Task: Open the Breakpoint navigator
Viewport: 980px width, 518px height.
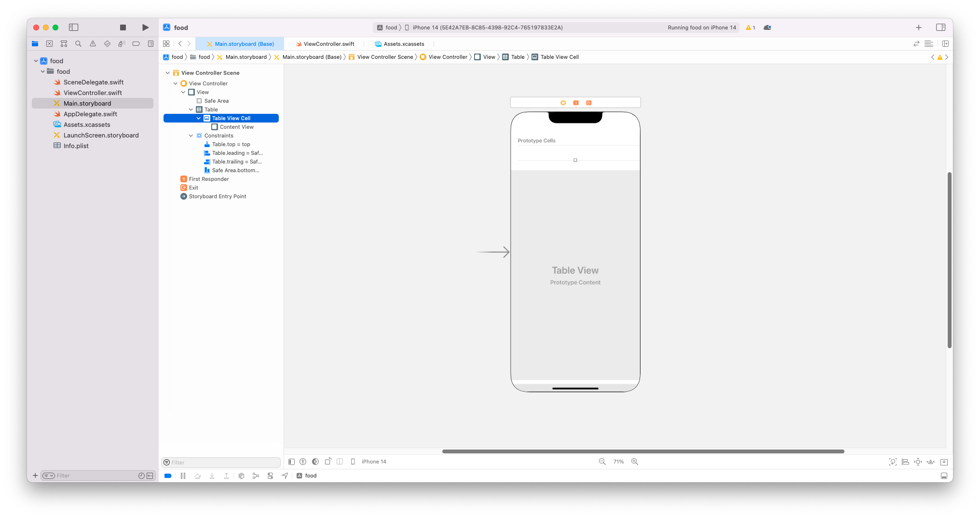Action: click(136, 44)
